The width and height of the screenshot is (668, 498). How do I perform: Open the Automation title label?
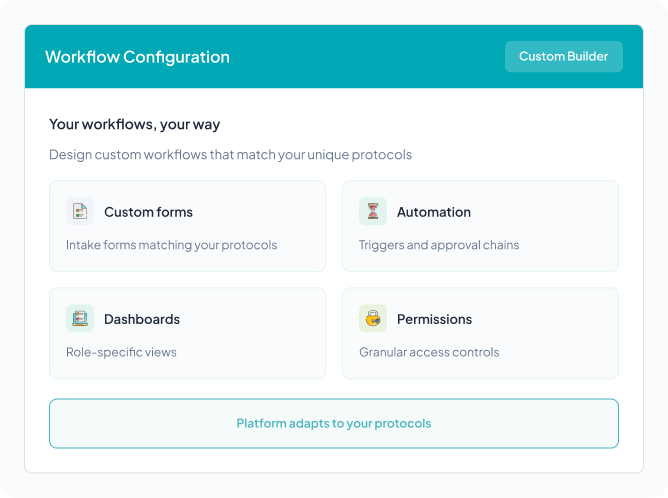click(x=433, y=212)
